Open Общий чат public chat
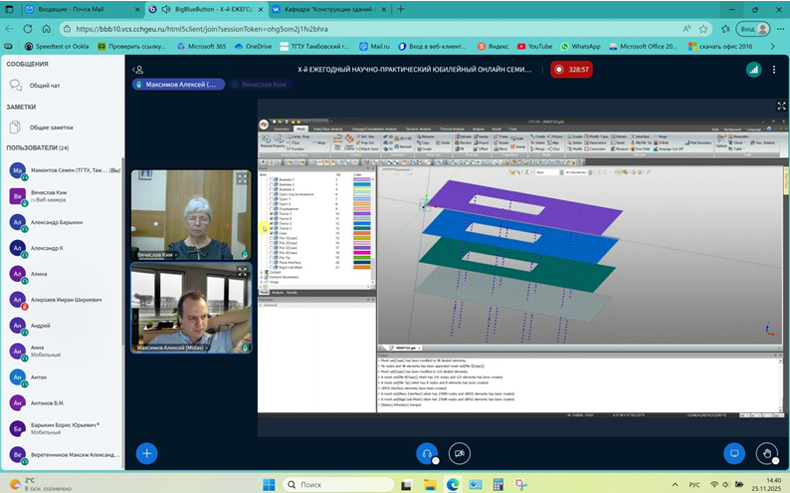790x493 pixels. point(44,86)
